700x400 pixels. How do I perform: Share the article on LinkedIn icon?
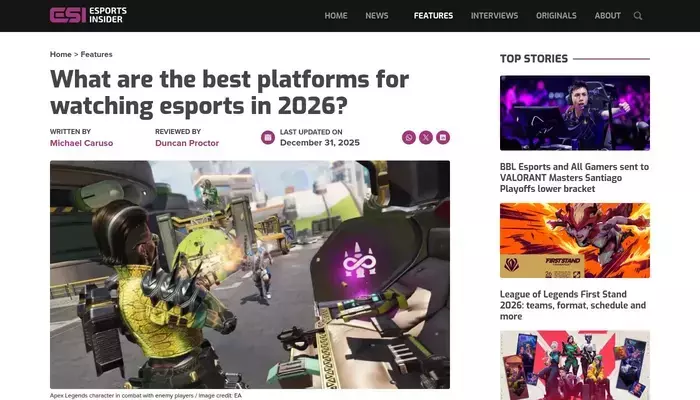[443, 138]
